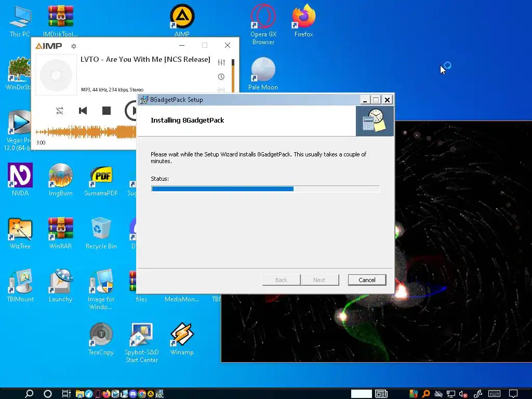Open File Explorer from the taskbar
This screenshot has height=399, width=532.
click(x=79, y=394)
